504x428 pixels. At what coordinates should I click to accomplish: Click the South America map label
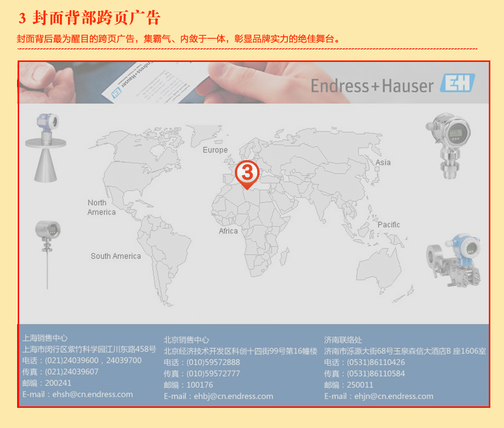115,256
